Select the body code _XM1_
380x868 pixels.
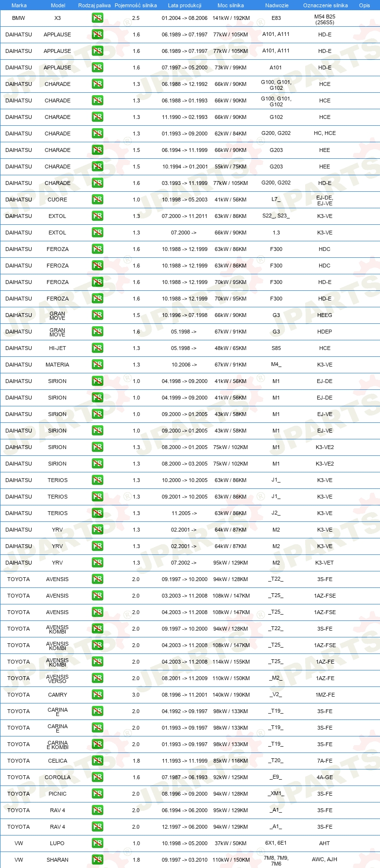tap(276, 794)
